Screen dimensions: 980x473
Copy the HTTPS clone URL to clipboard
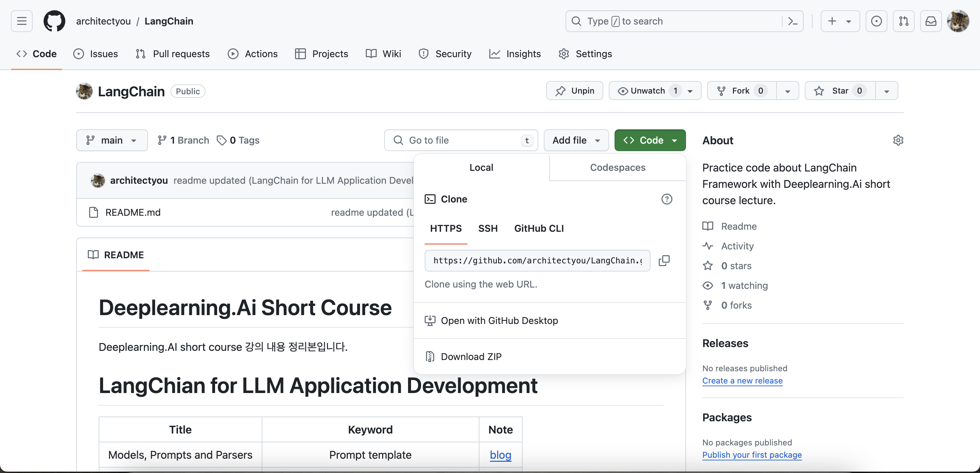[x=664, y=261]
